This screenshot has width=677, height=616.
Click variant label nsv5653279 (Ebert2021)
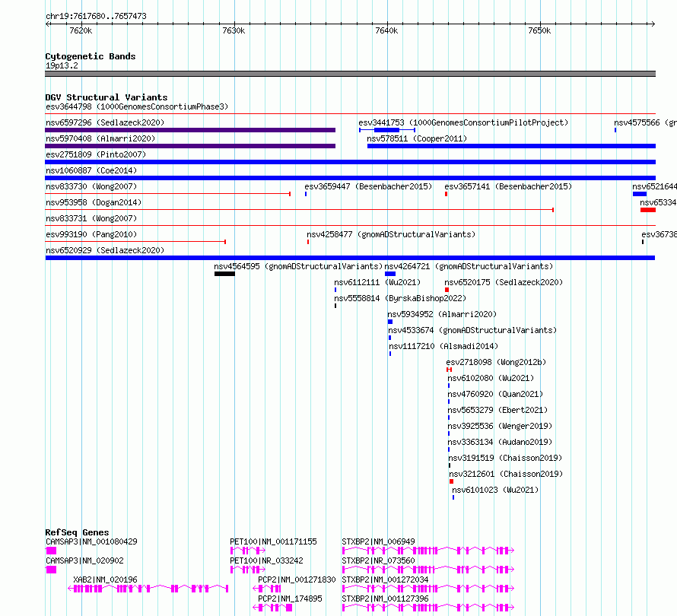click(x=497, y=410)
